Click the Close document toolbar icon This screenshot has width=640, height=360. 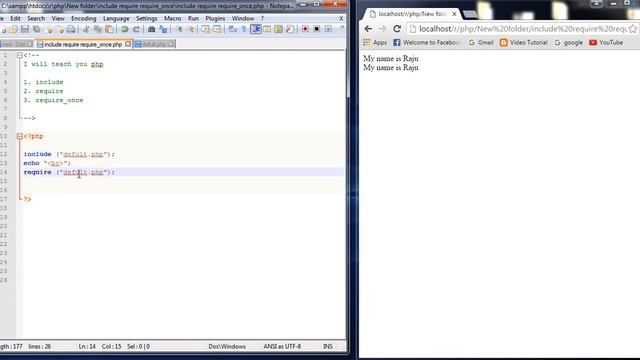49,29
